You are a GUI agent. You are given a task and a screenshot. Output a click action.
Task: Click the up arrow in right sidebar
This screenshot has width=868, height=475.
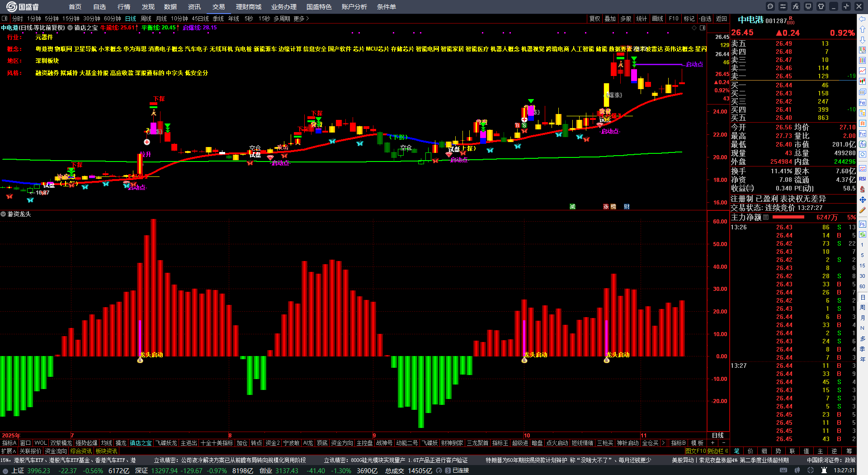pyautogui.click(x=863, y=29)
